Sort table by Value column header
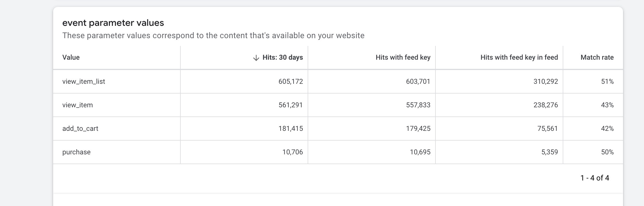644x206 pixels. click(71, 57)
